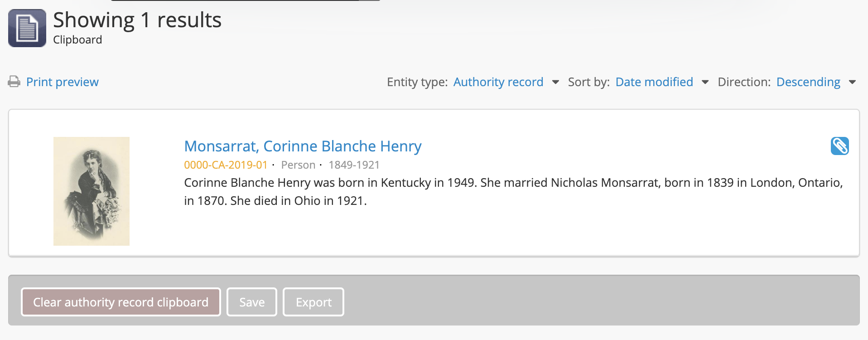
Task: Open the Monsarrat, Corinne Blanche Henry record
Action: tap(303, 146)
